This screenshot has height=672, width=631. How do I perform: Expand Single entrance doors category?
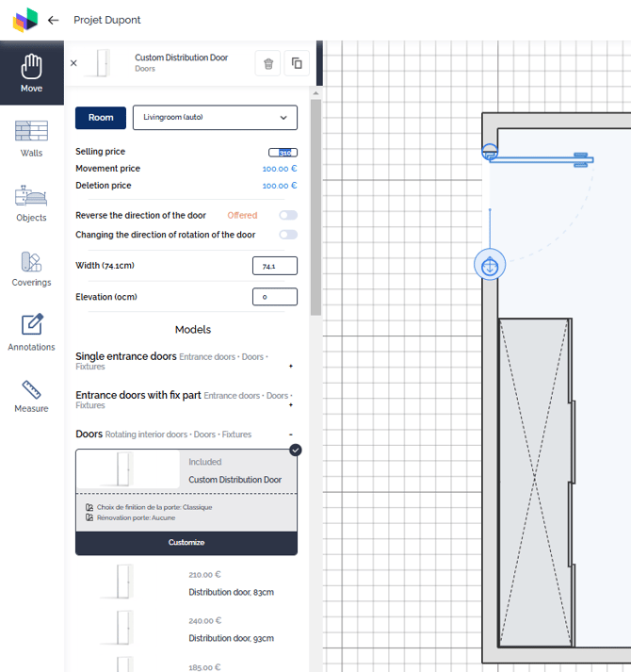click(x=291, y=366)
